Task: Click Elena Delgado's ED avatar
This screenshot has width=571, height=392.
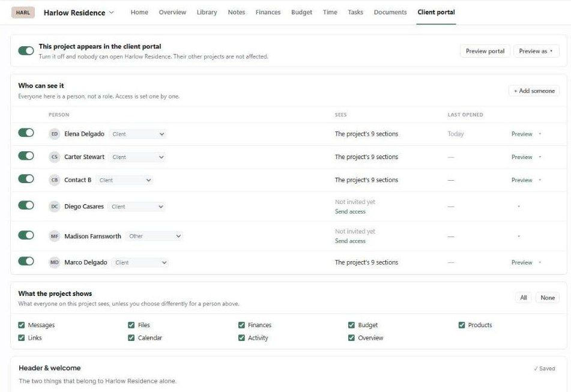Action: [x=54, y=134]
